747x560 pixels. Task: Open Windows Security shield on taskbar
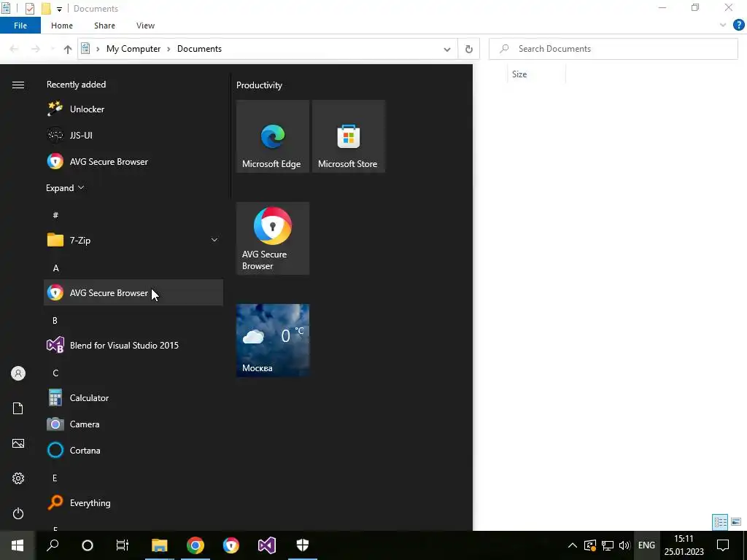(303, 545)
